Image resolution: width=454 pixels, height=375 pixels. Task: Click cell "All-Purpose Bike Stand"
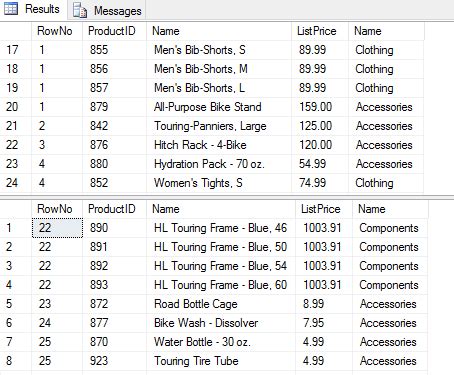(x=219, y=107)
